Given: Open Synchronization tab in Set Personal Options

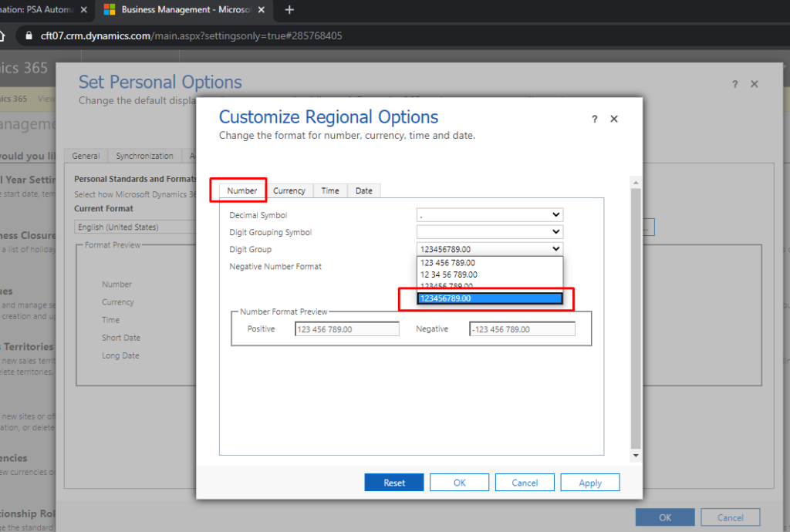Looking at the screenshot, I should 144,156.
